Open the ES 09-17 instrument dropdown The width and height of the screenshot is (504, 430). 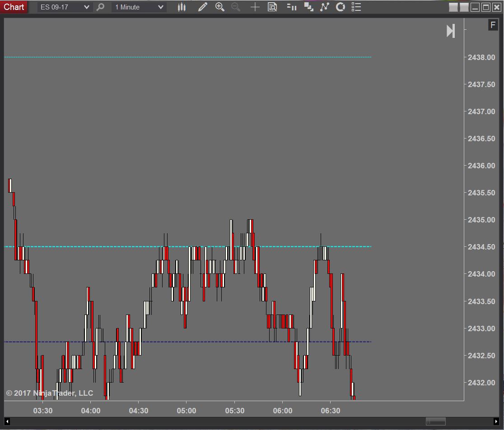pyautogui.click(x=65, y=7)
